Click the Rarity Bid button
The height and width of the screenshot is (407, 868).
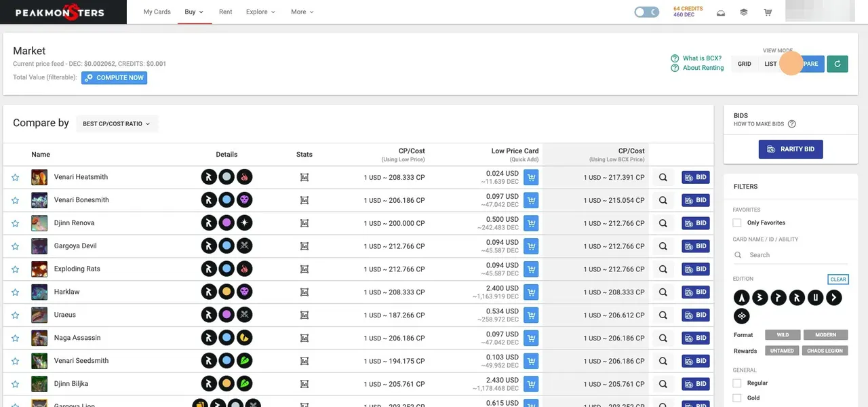point(791,149)
